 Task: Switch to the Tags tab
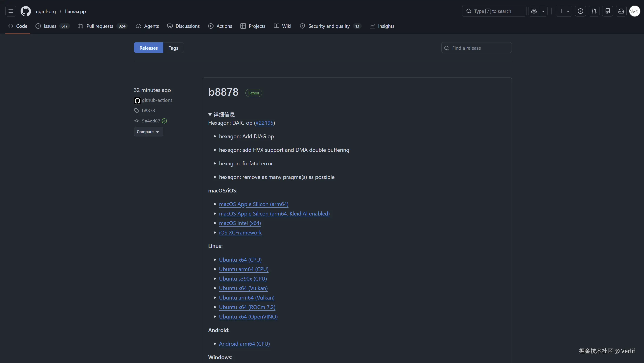tap(173, 47)
